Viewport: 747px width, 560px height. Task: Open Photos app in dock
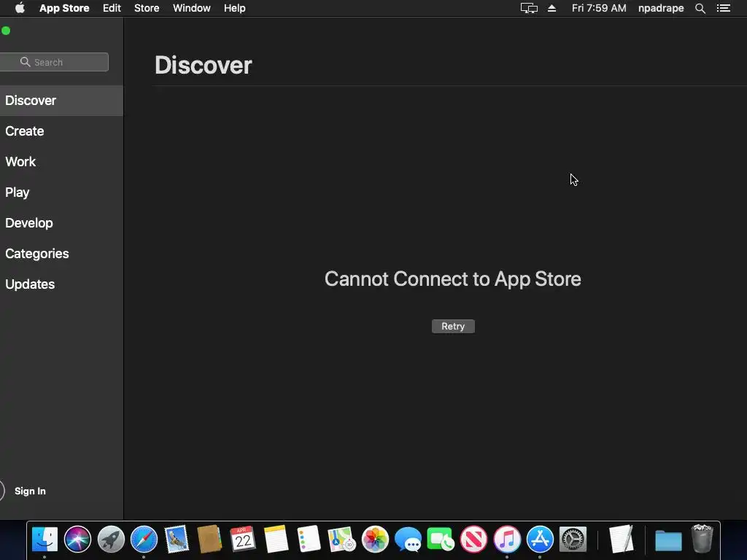375,540
